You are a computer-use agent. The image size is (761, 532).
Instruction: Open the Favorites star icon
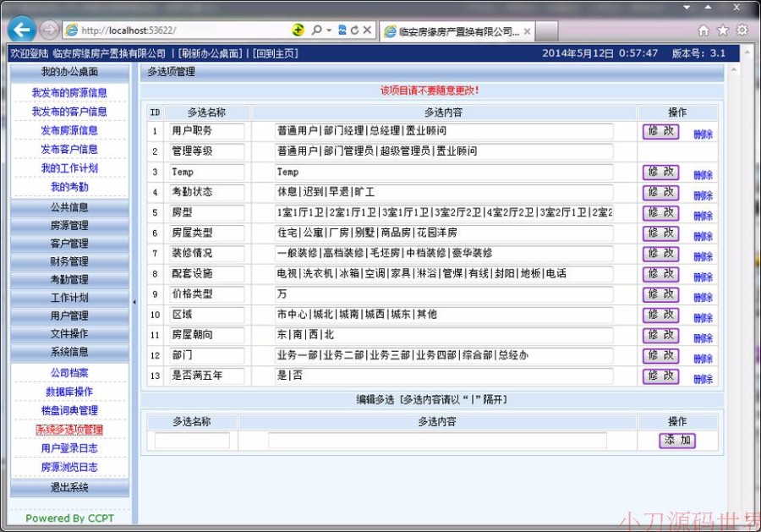[x=723, y=30]
